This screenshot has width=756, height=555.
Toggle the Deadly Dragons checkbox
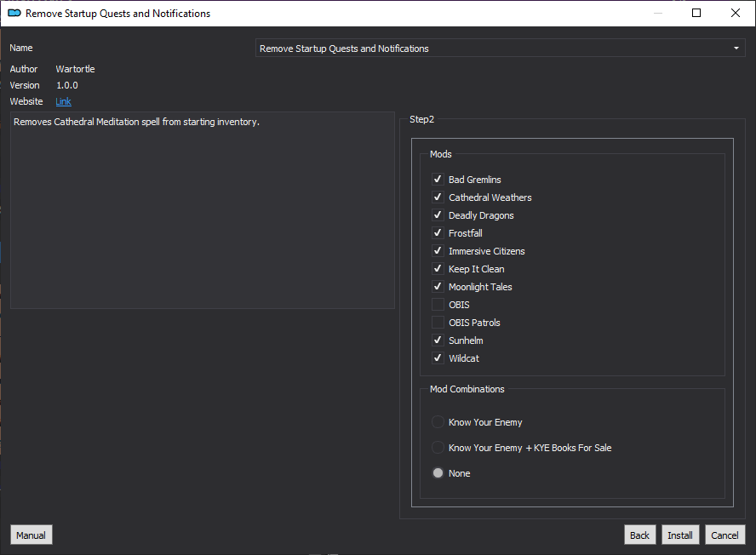coord(438,215)
